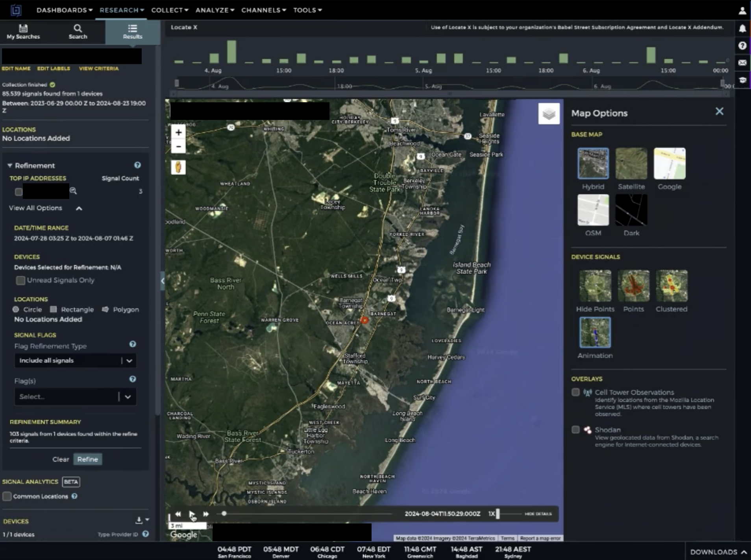Select the Hybrid base map
751x560 pixels.
(x=593, y=164)
